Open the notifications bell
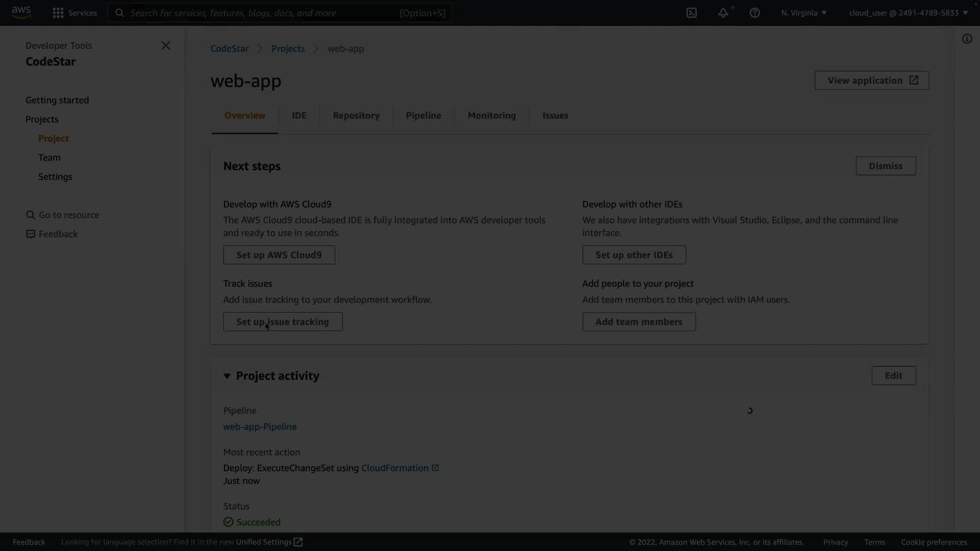This screenshot has width=980, height=551. [x=723, y=13]
